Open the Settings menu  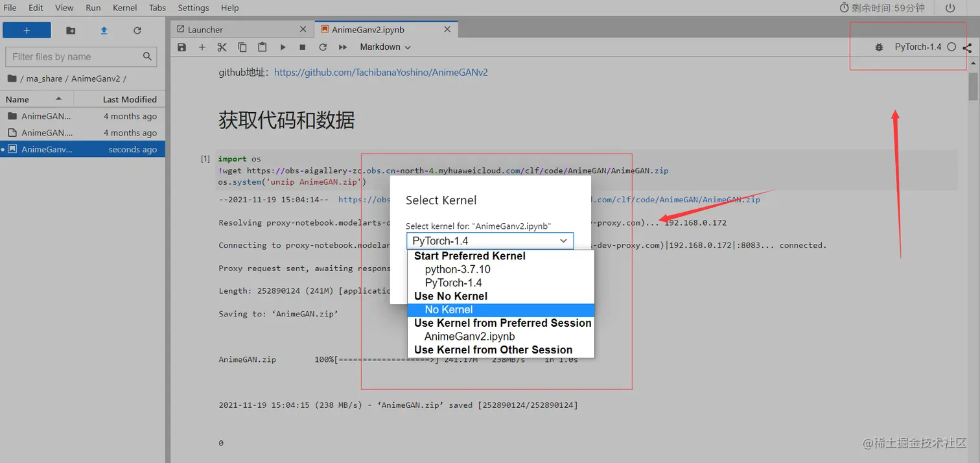pos(193,8)
